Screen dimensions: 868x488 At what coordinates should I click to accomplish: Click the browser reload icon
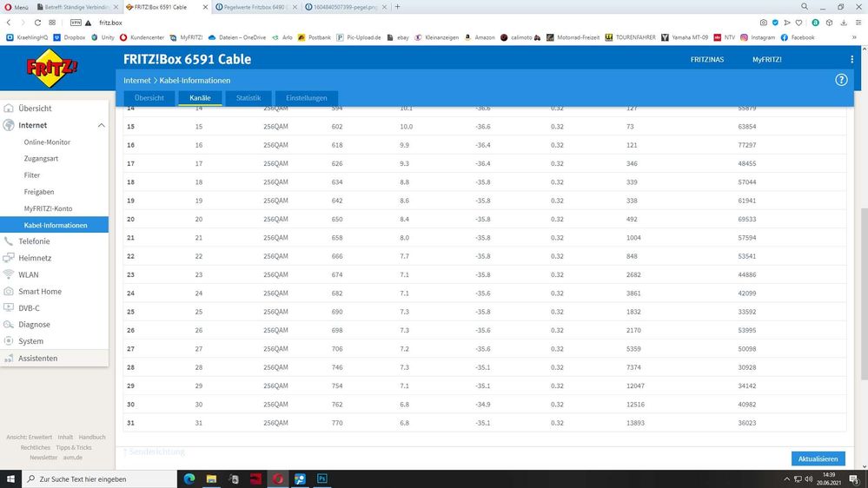click(37, 23)
